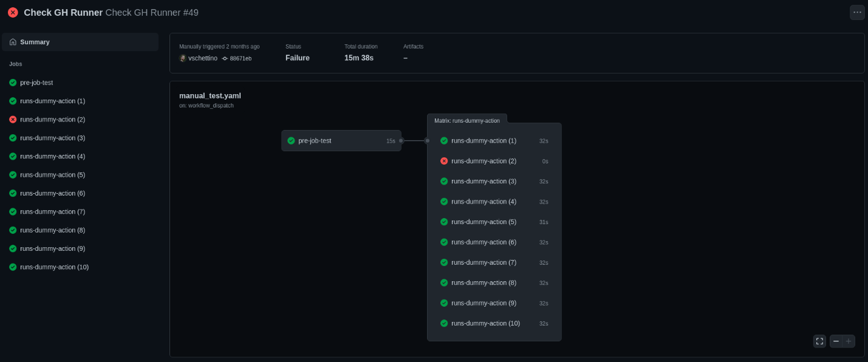Click the 15s duration on pre-job-test node
868x362 pixels.
pos(391,141)
